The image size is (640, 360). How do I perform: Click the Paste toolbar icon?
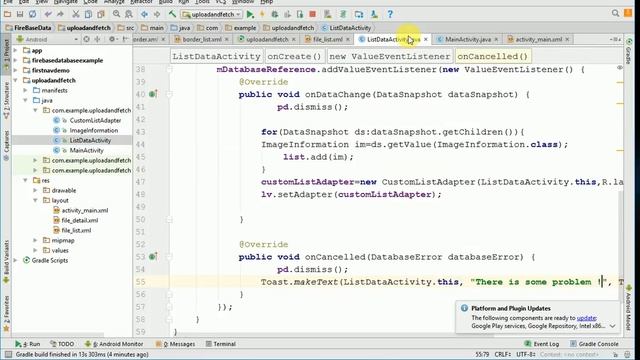(101, 14)
